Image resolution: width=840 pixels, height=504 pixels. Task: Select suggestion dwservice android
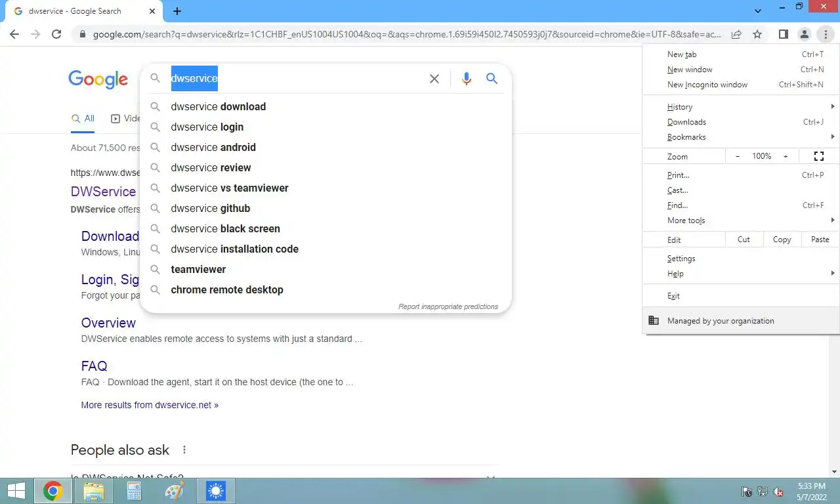coord(325,148)
